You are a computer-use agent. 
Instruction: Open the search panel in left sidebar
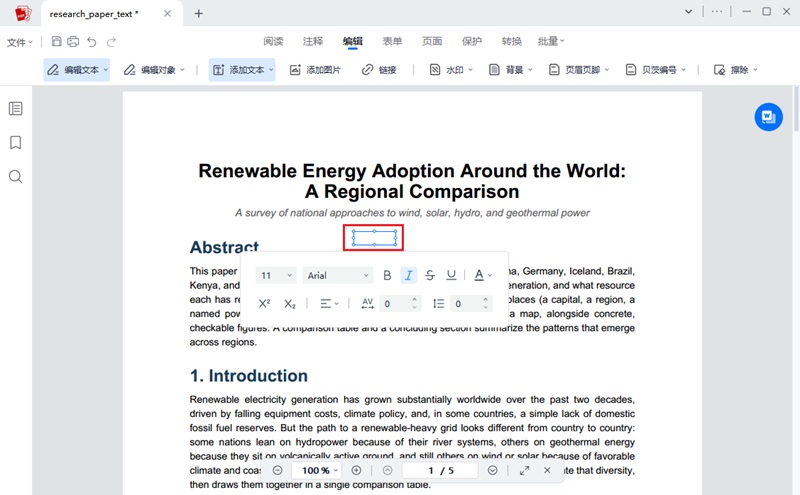[x=16, y=177]
